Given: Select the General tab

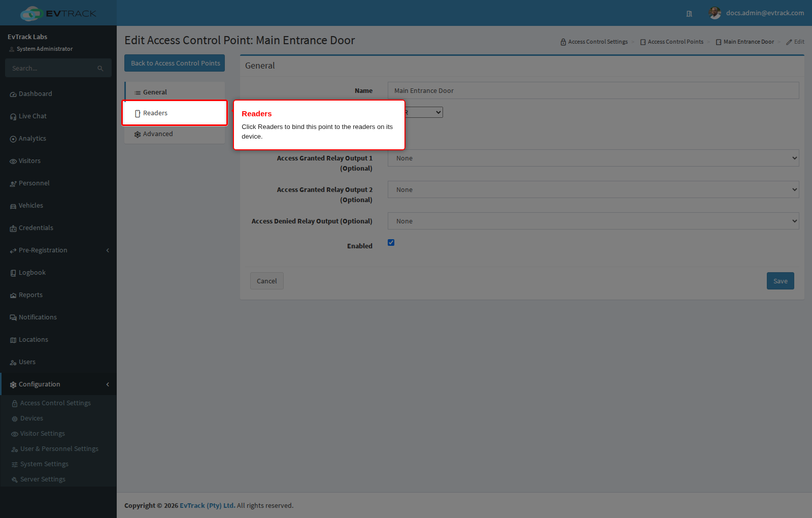Looking at the screenshot, I should point(175,92).
